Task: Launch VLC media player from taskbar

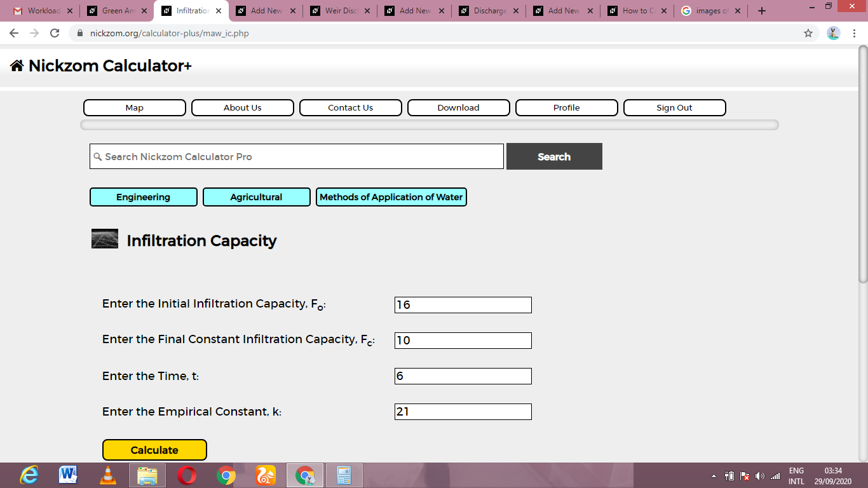Action: point(108,475)
